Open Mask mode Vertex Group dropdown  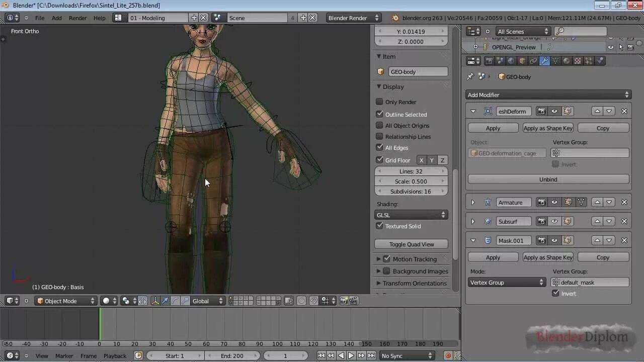pos(507,283)
